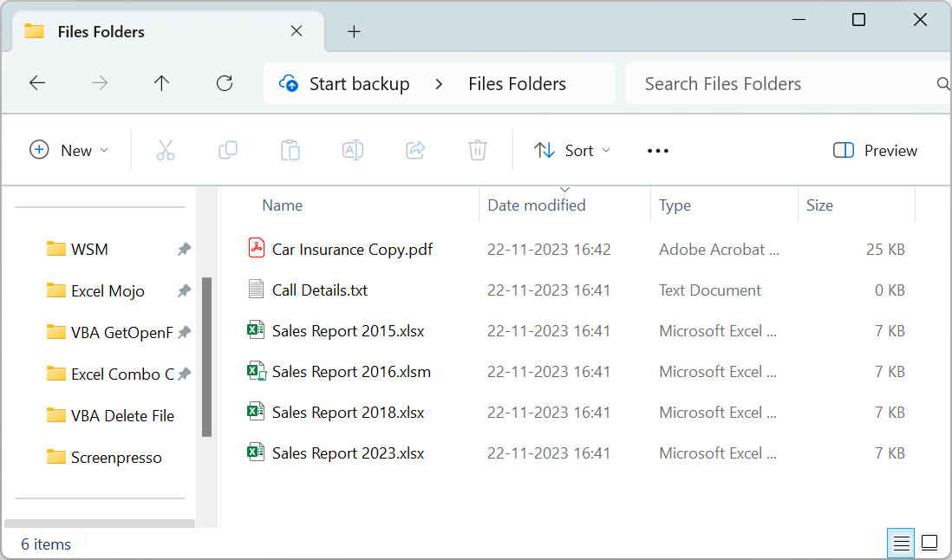
Task: Click text file icon of Call Details
Action: click(257, 289)
